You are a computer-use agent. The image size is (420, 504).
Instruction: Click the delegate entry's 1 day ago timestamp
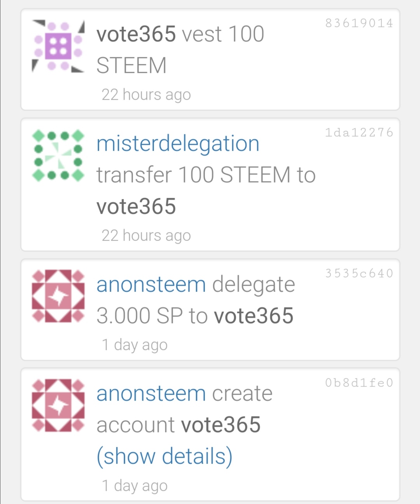[135, 345]
